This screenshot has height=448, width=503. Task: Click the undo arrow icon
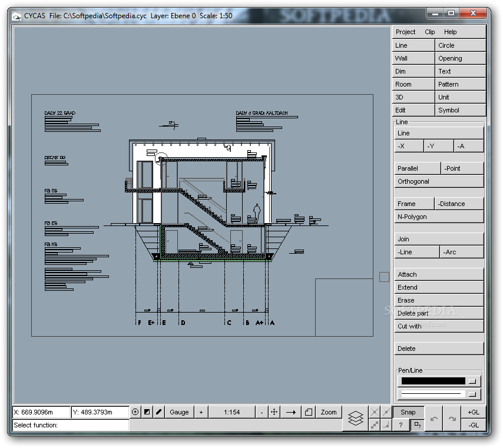tap(434, 419)
